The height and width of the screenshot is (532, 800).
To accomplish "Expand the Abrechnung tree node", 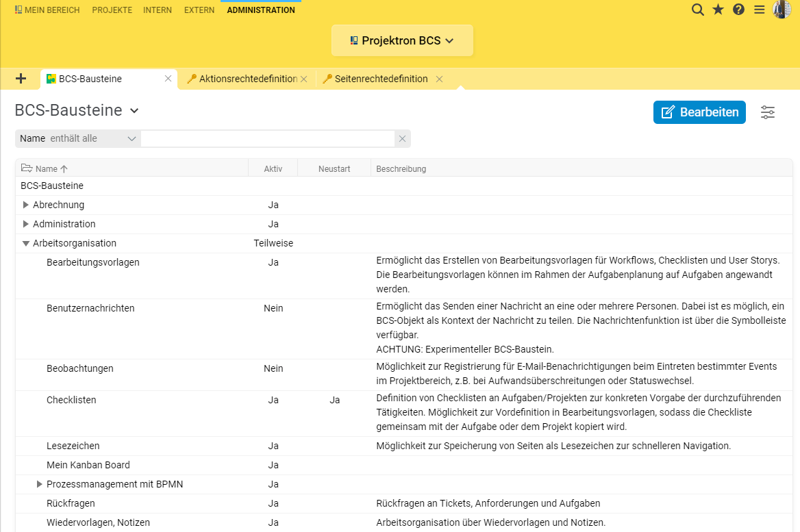I will pyautogui.click(x=26, y=205).
